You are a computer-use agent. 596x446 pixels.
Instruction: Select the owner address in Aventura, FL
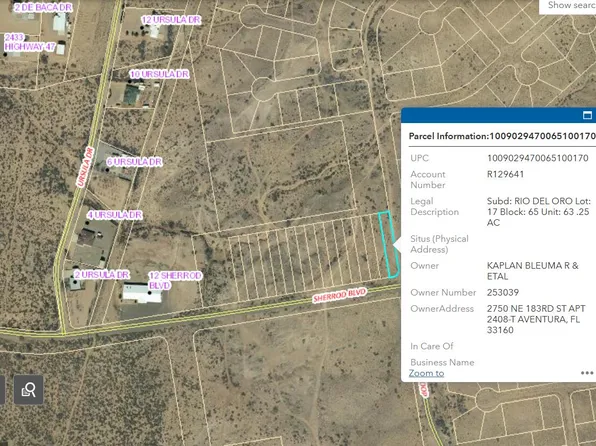pyautogui.click(x=536, y=319)
